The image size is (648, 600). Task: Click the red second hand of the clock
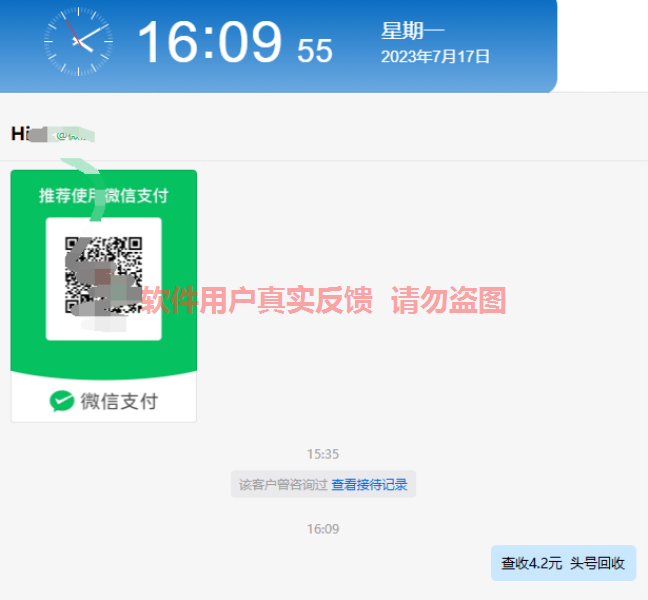(72, 30)
